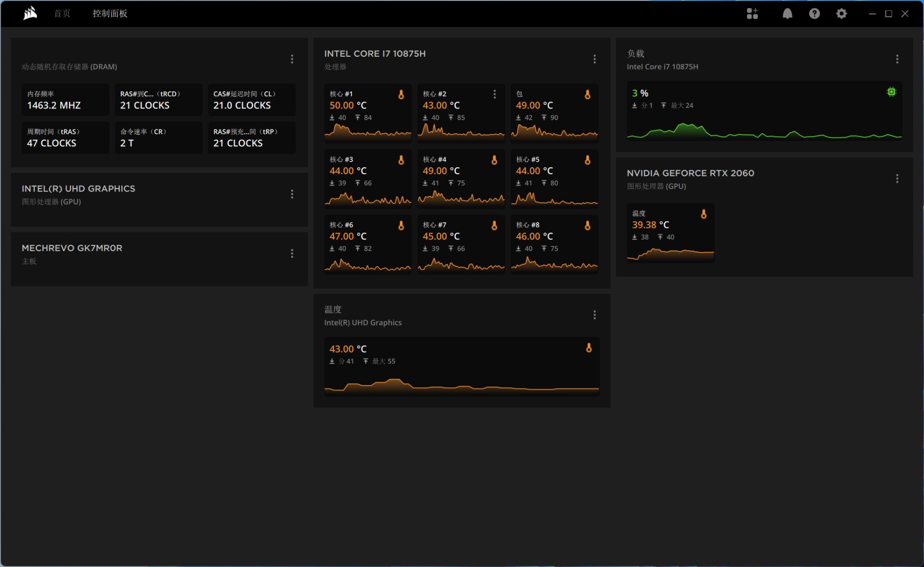The width and height of the screenshot is (924, 567).
Task: Open the 温度 Intel(R) UHD Graphics panel menu
Action: pos(595,315)
